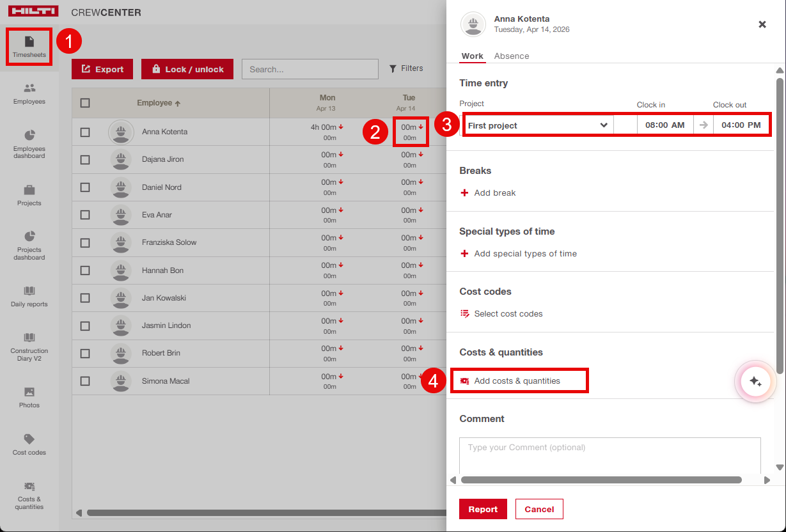Open Construction Diary V2 in sidebar

(29, 344)
